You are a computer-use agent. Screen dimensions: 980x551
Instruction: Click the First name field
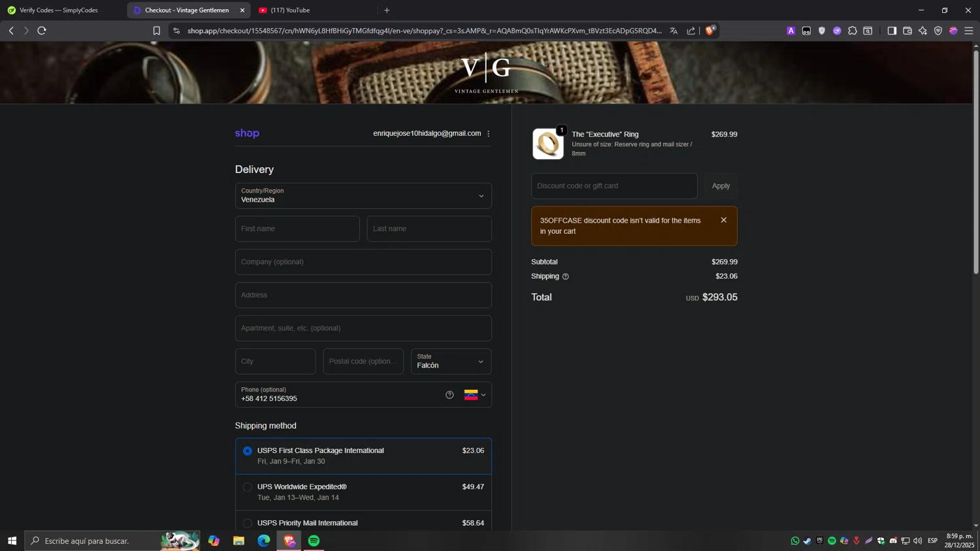click(x=297, y=229)
